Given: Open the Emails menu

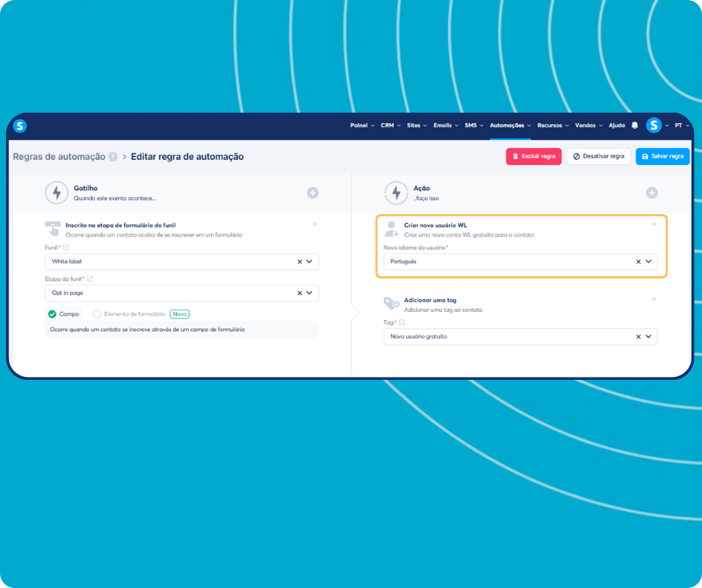Looking at the screenshot, I should (445, 125).
